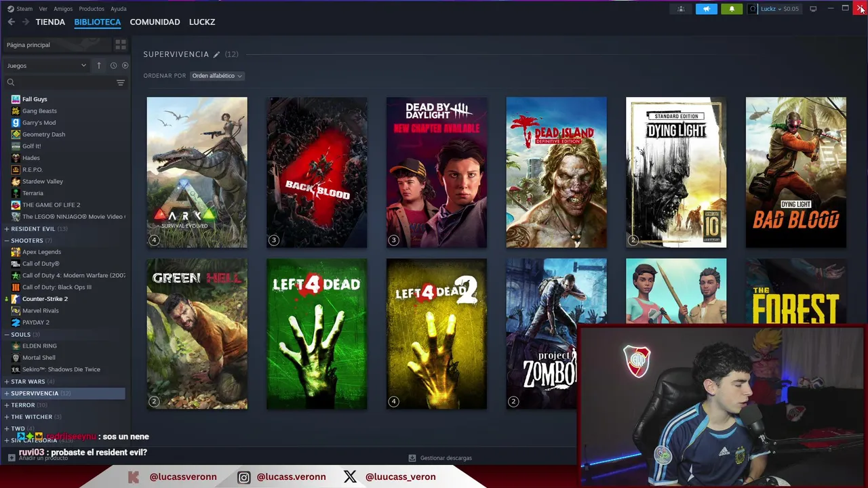This screenshot has height=488, width=868.
Task: Click the Geometry Dash icon
Action: point(16,134)
